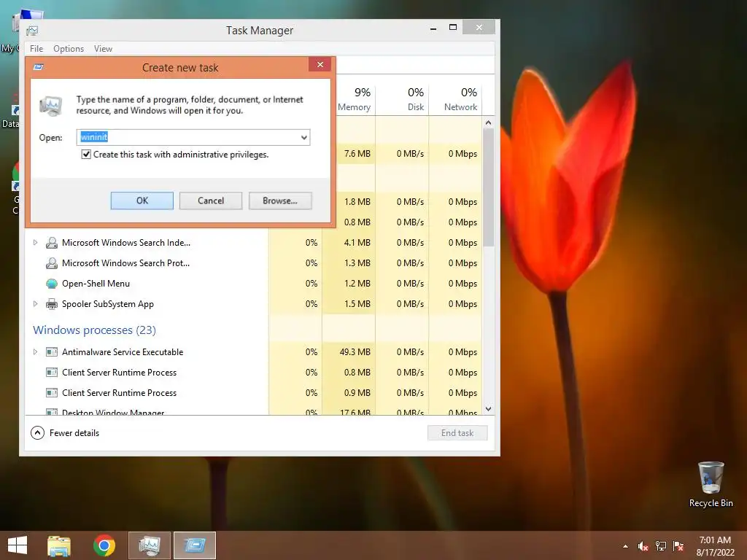
Task: Select Microsoft Windows Search Prot... row name
Action: point(125,263)
